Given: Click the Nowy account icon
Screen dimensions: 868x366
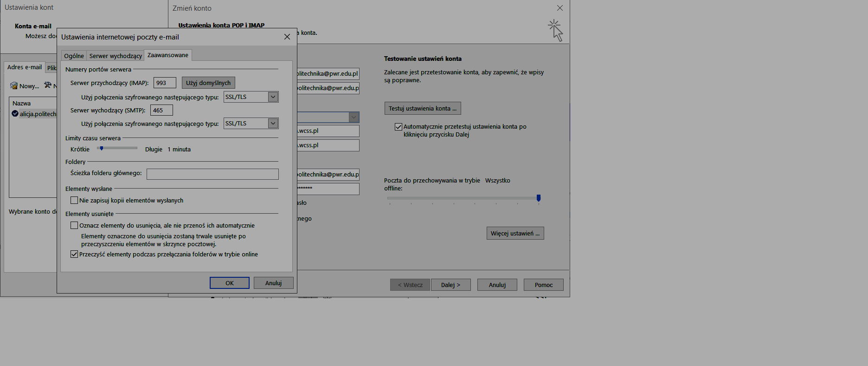Looking at the screenshot, I should coord(14,85).
